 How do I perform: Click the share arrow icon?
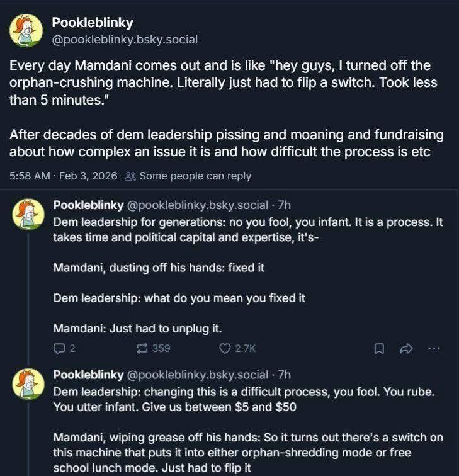406,348
